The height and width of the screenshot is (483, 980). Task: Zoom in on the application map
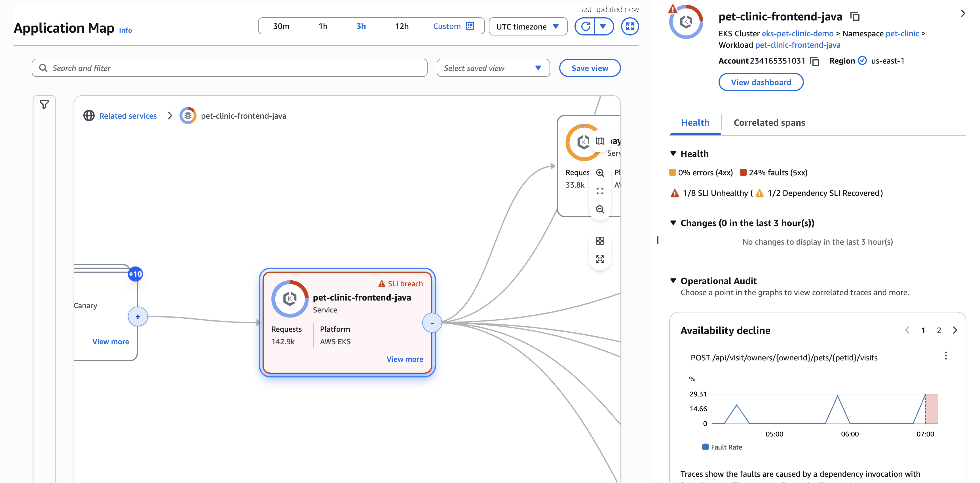(600, 173)
